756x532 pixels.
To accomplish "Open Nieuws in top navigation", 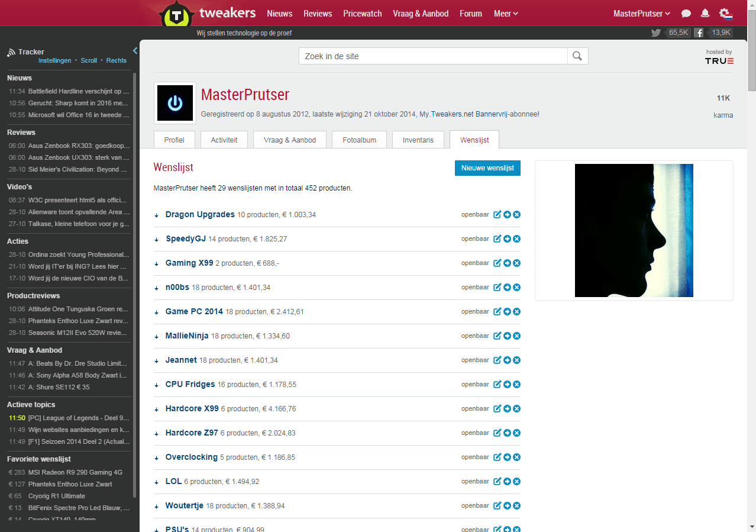I will pos(280,14).
